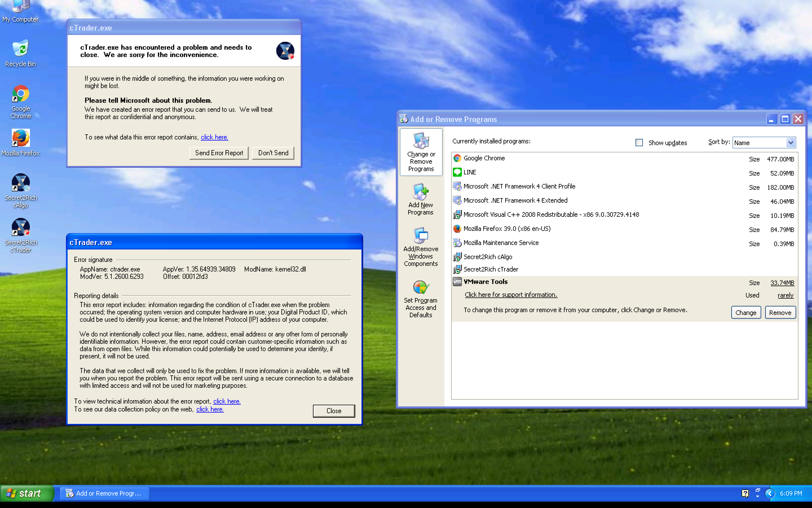Click Secret2Rich cAlgo list icon
Screen dimensions: 812x508
457,257
